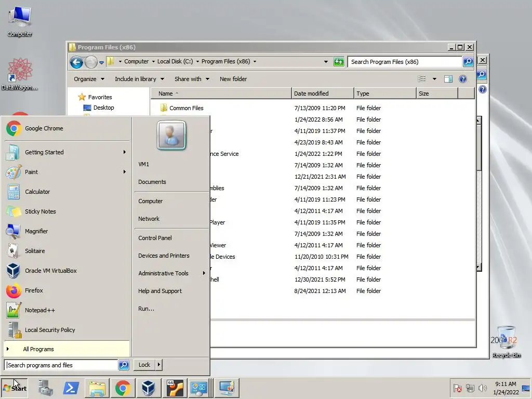The width and height of the screenshot is (532, 399).
Task: Select the Computer desktop icon
Action: click(x=20, y=21)
